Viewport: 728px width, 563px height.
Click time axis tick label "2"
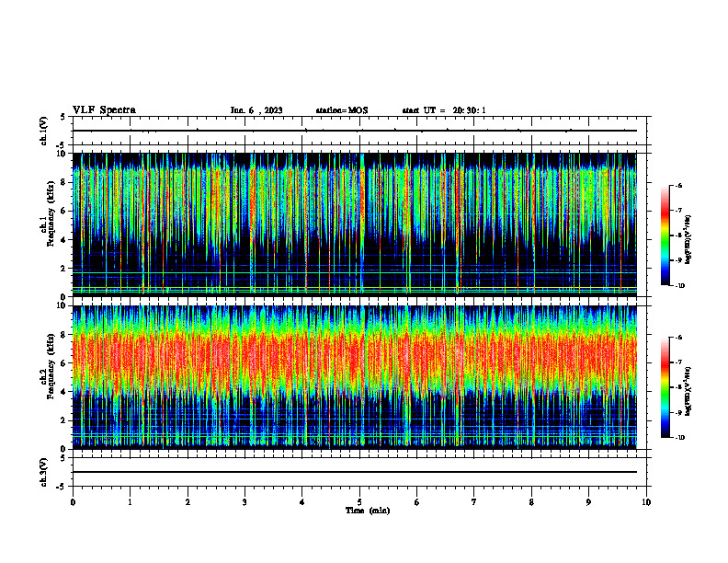[x=188, y=502]
